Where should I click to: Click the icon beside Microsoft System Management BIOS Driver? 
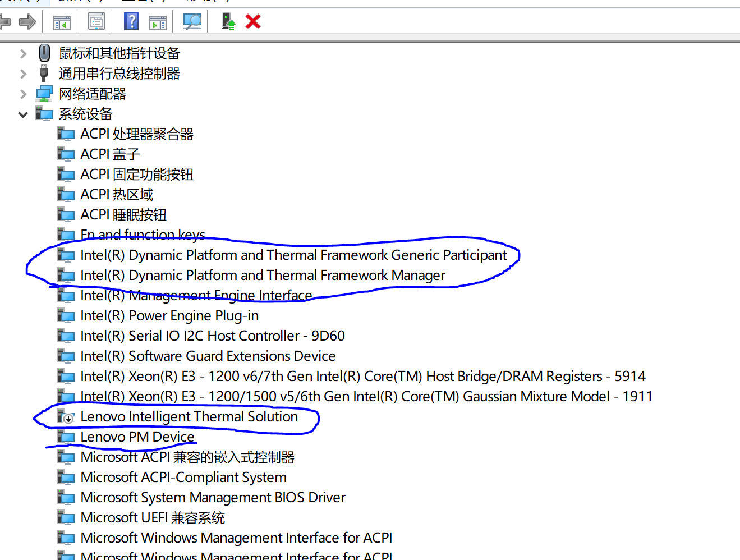coord(66,497)
